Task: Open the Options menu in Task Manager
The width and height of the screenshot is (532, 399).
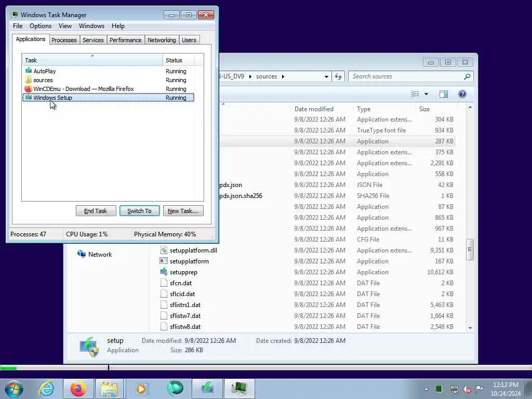Action: 41,26
